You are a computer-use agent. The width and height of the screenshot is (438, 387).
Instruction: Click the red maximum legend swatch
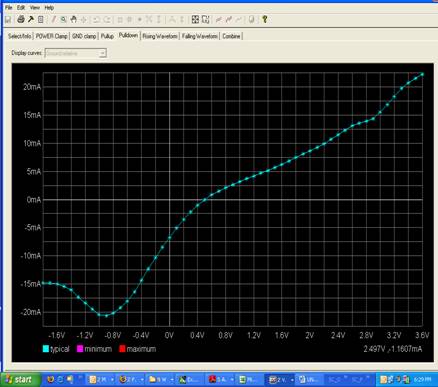[x=122, y=349]
